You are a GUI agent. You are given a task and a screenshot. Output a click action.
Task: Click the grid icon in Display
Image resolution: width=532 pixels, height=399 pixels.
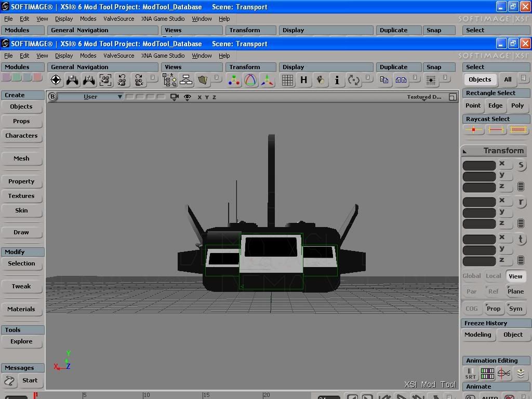(x=287, y=80)
